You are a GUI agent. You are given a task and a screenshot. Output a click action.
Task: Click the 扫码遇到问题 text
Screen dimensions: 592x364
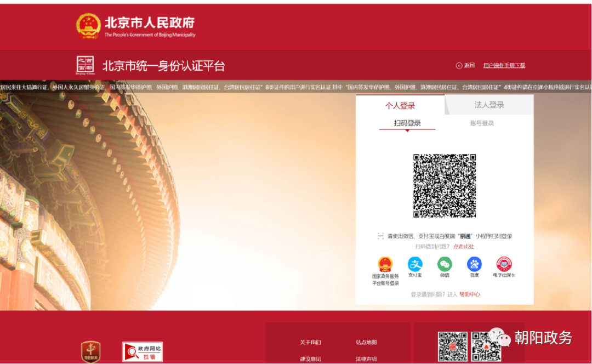pos(432,247)
